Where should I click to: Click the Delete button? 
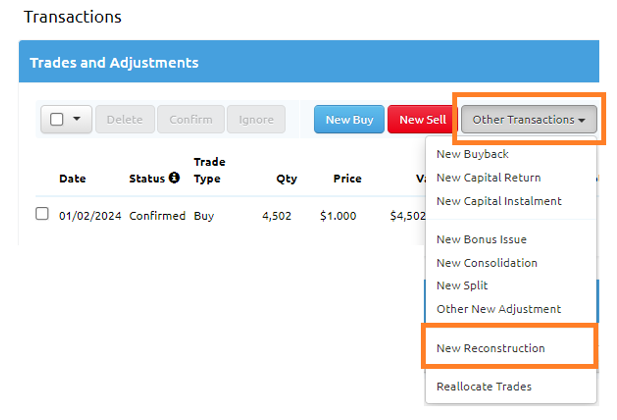pos(125,119)
